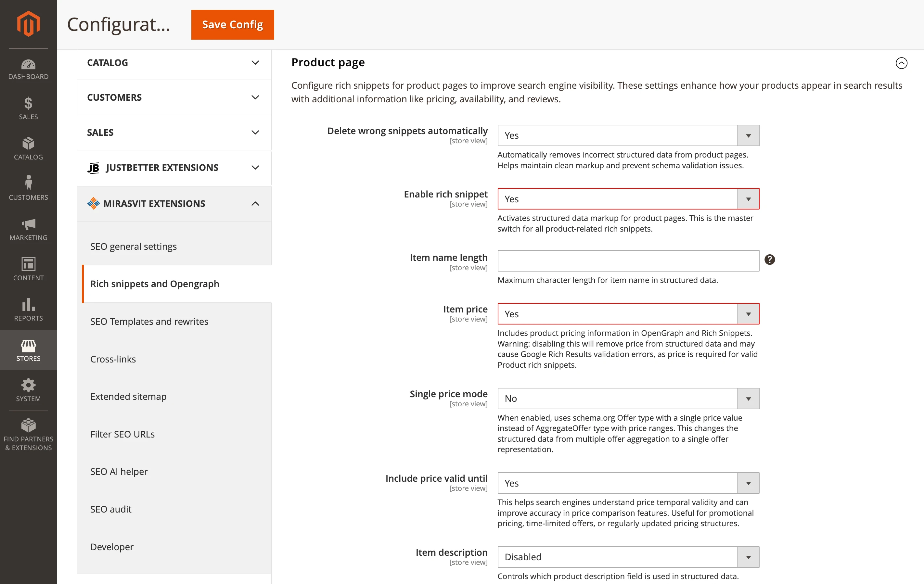
Task: Switch to SEO Templates and rewrites
Action: (x=149, y=322)
